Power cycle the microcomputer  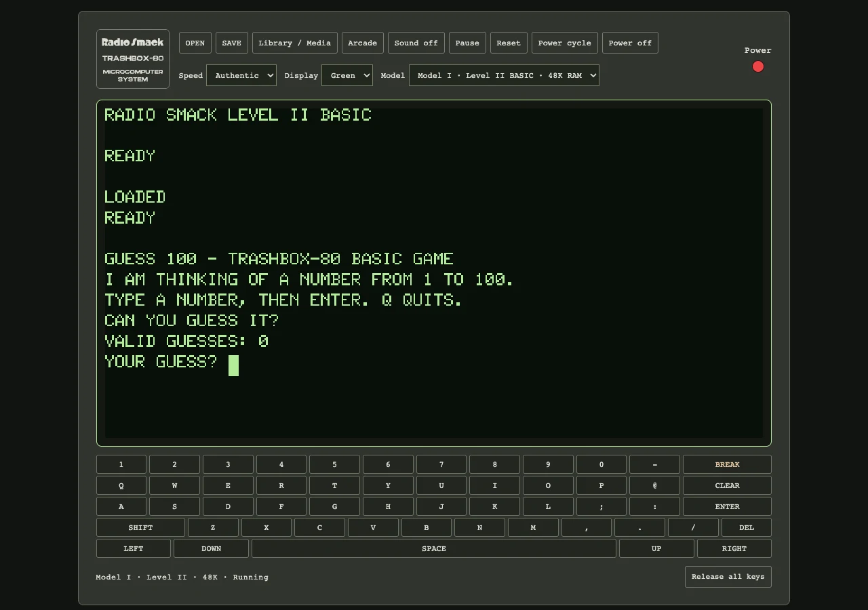pos(565,43)
